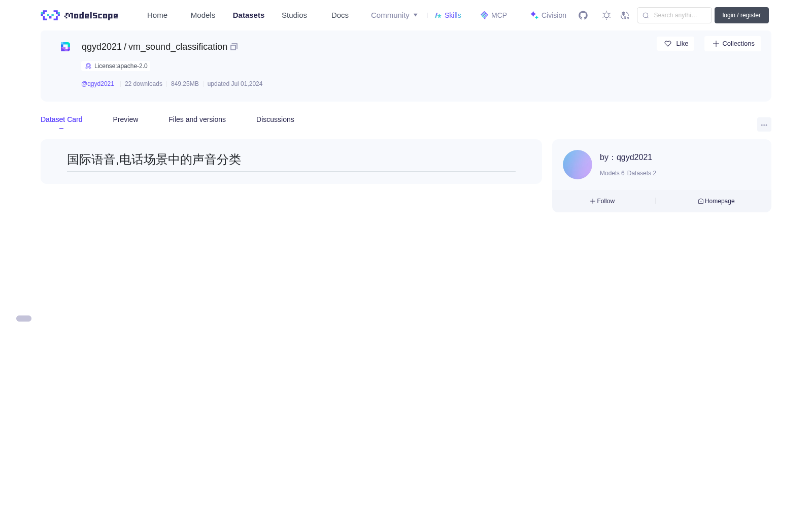Follow the author qgyd2021

602,201
